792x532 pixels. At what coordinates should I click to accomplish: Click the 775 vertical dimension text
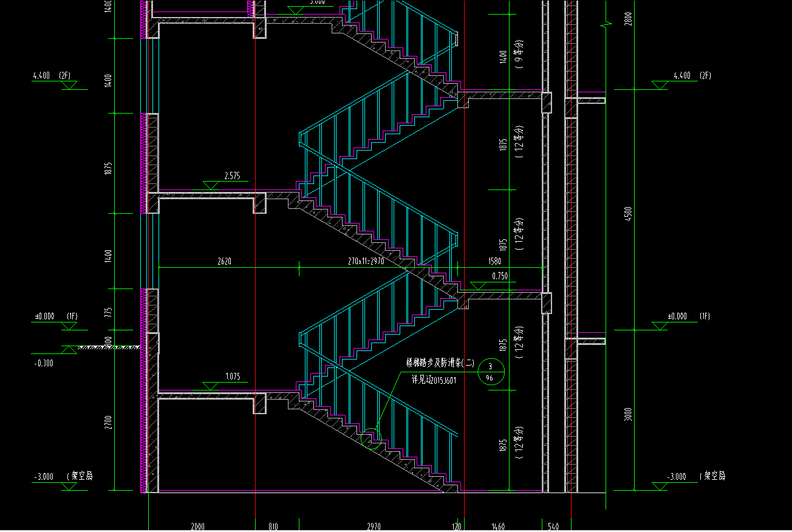tap(108, 313)
